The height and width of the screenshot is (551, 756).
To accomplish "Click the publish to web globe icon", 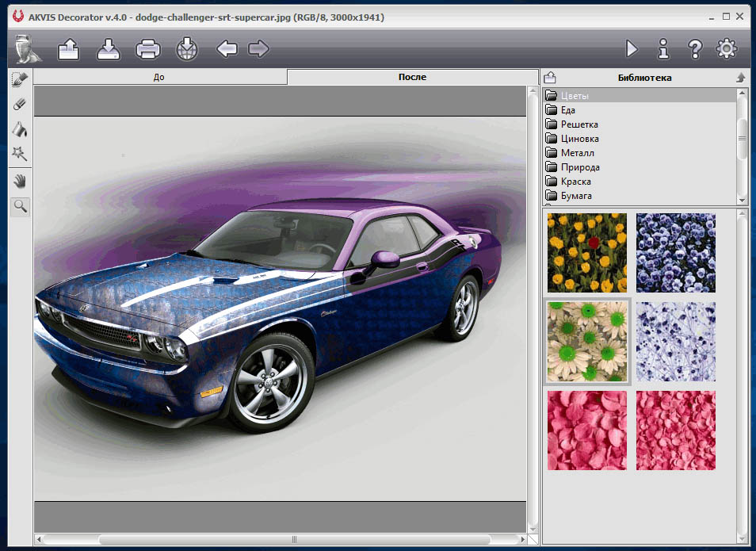I will [x=186, y=48].
